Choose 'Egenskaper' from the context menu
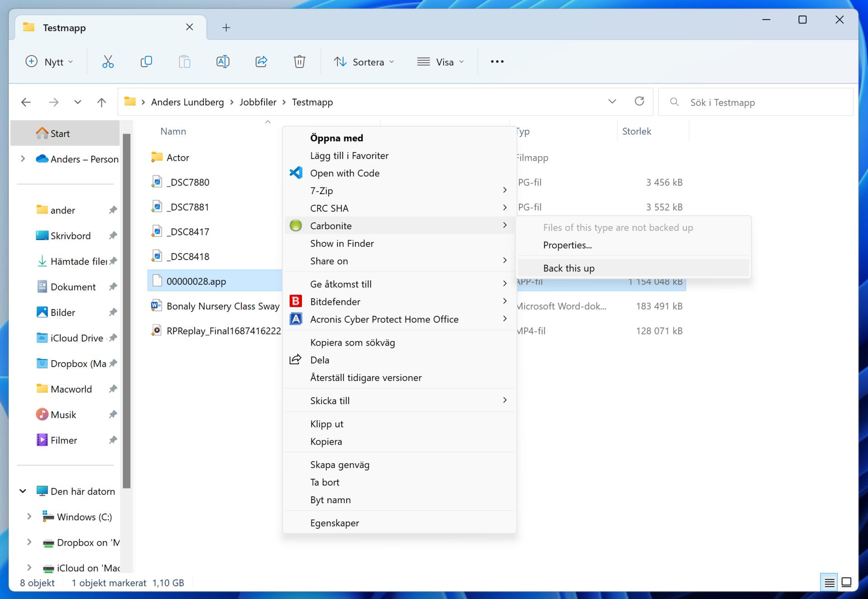This screenshot has width=868, height=599. (335, 523)
